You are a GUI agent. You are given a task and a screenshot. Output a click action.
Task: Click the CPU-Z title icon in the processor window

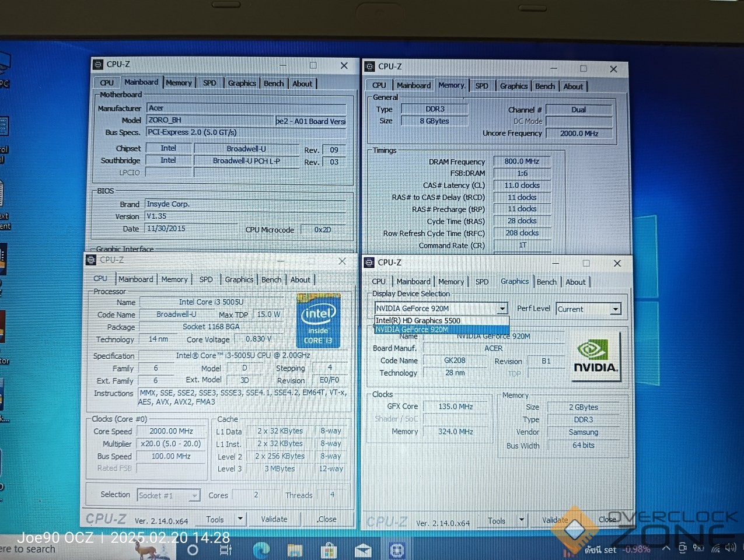pos(91,260)
